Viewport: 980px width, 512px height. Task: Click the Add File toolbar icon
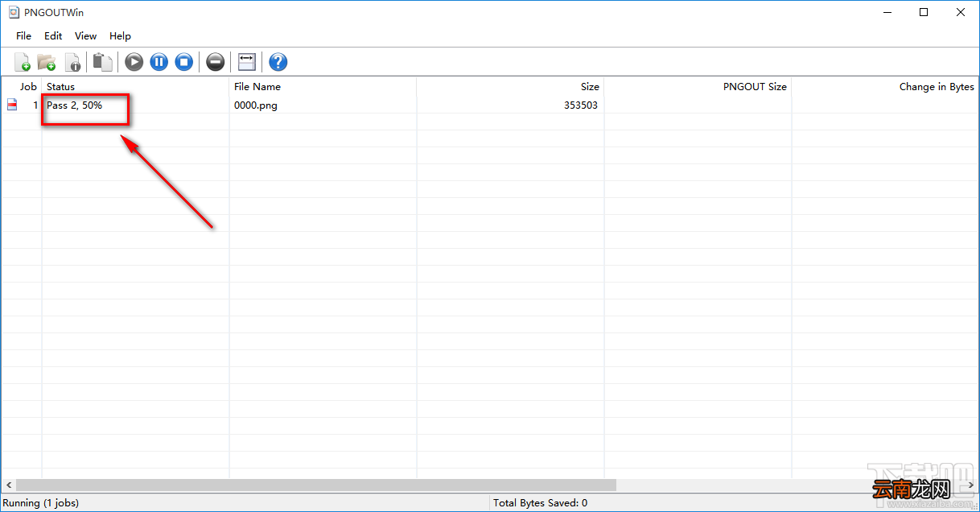[23, 62]
